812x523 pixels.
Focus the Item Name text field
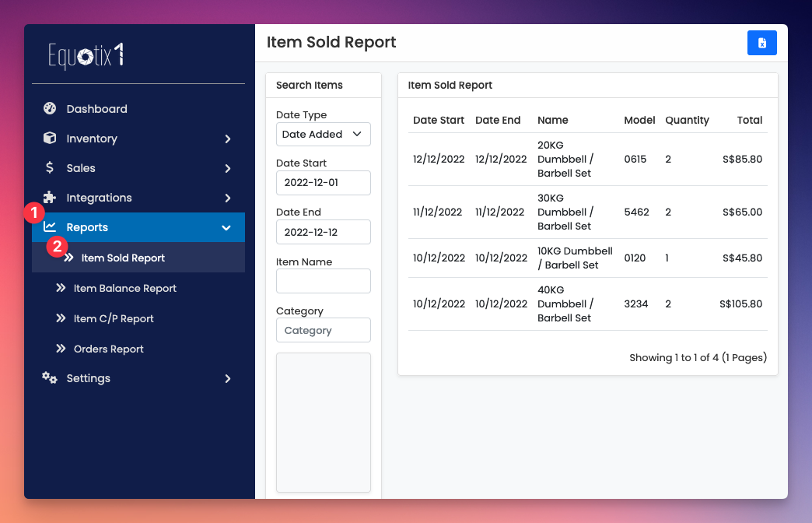(x=323, y=281)
